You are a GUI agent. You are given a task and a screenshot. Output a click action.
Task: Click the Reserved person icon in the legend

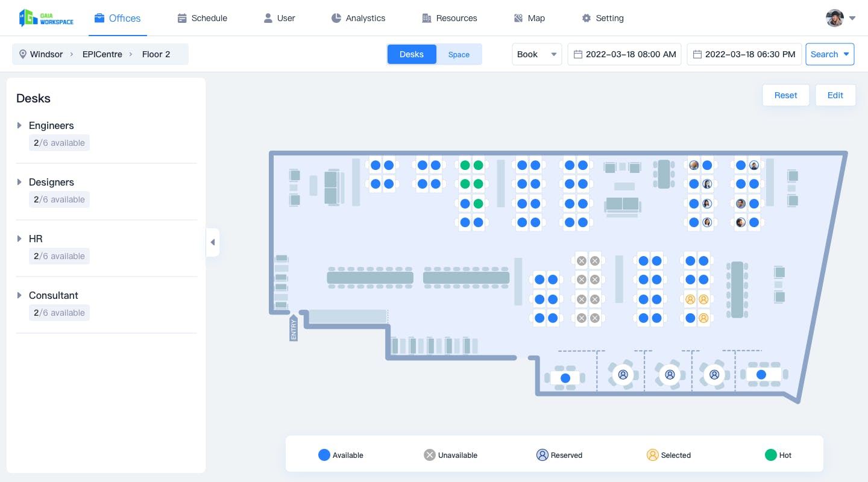tap(542, 455)
